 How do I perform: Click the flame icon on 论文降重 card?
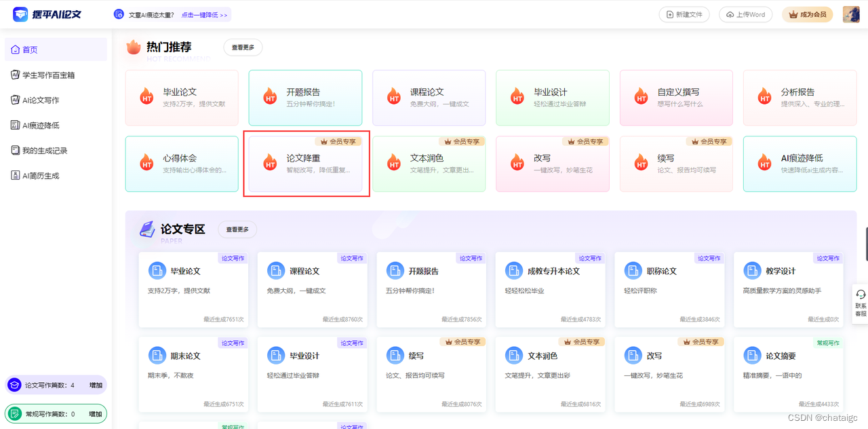pyautogui.click(x=270, y=162)
